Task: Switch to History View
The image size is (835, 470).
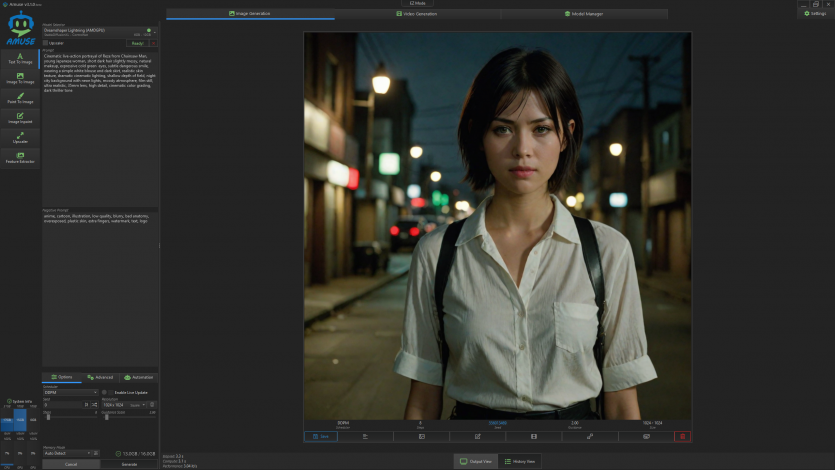Action: (x=519, y=461)
